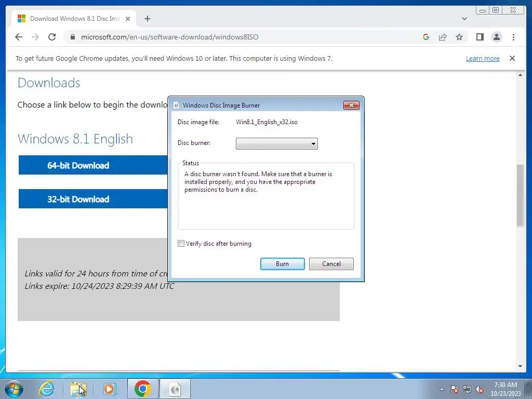Image resolution: width=532 pixels, height=399 pixels.
Task: Start the 32-bit Download
Action: coord(92,199)
